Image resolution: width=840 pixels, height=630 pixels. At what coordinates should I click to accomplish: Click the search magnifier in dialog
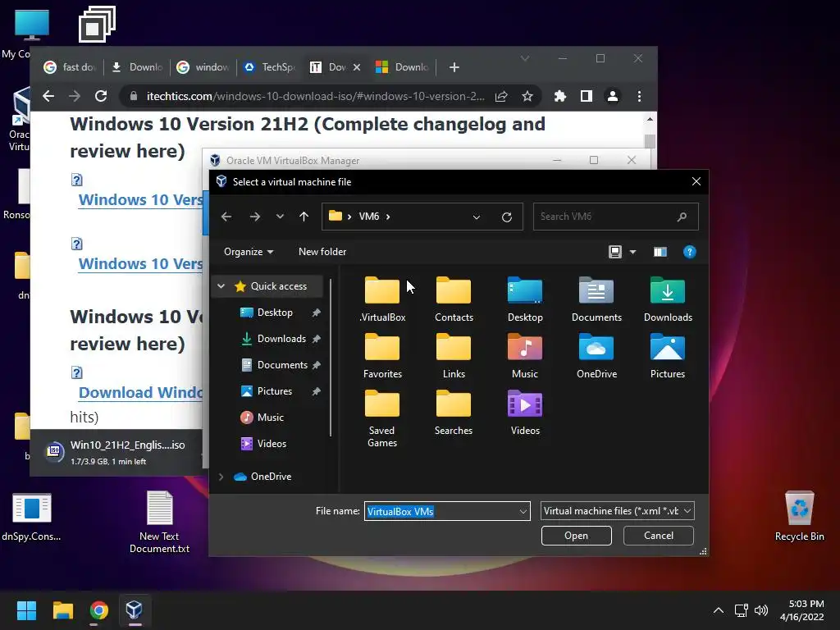coord(682,217)
